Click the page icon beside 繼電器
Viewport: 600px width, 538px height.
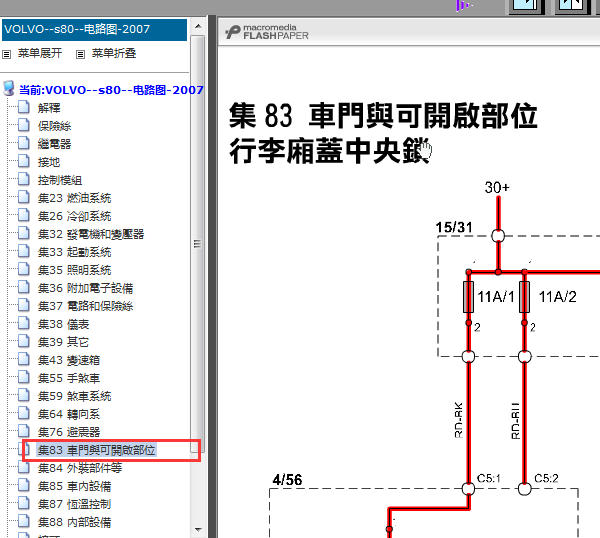point(24,143)
